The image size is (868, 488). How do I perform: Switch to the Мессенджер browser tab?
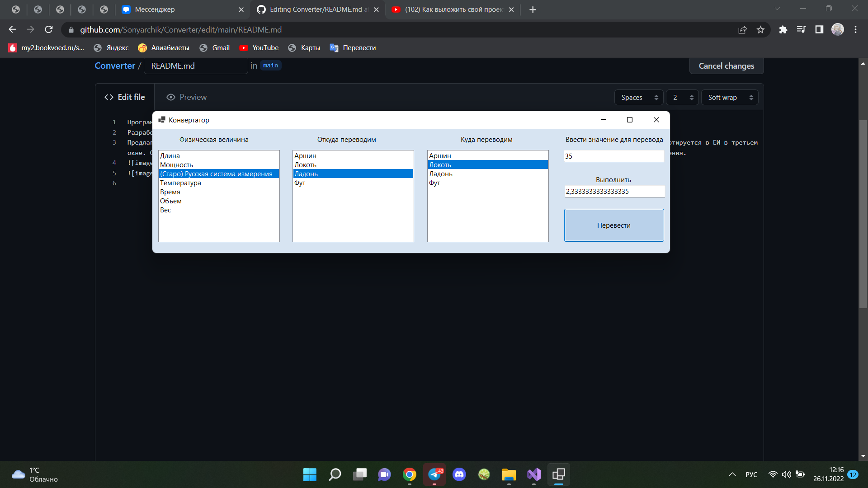tap(154, 9)
